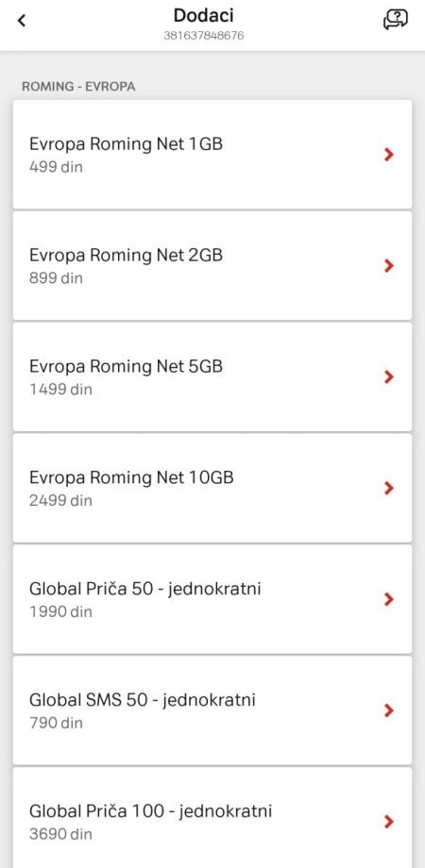Tap the ROMING - EVROPA section header

click(x=78, y=87)
